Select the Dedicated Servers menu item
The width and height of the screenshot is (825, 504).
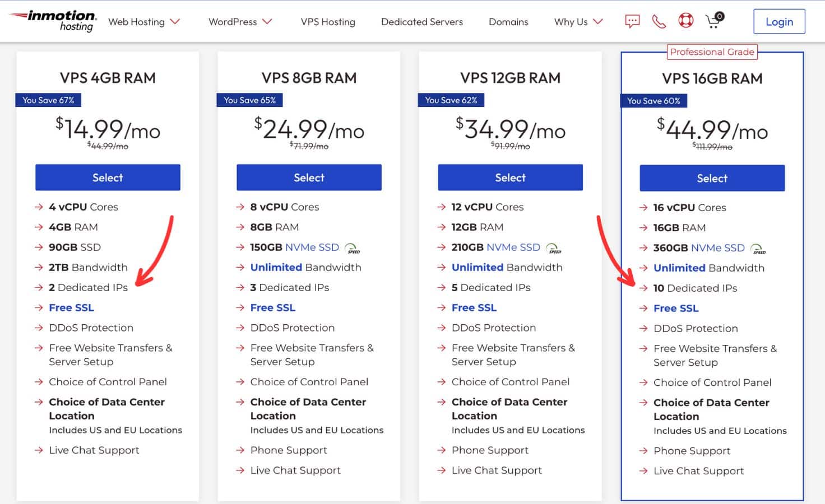[x=421, y=22]
